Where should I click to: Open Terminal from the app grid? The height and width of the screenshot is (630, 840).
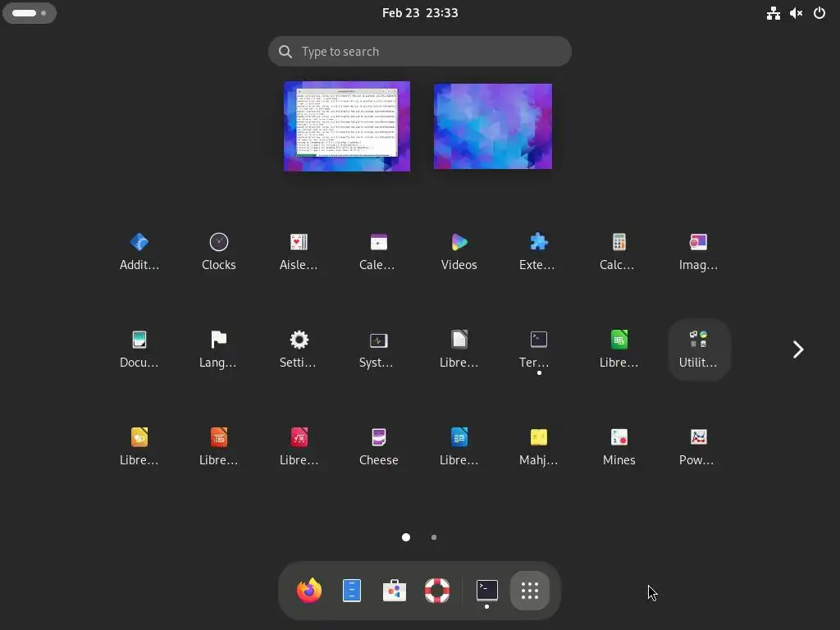pos(538,349)
